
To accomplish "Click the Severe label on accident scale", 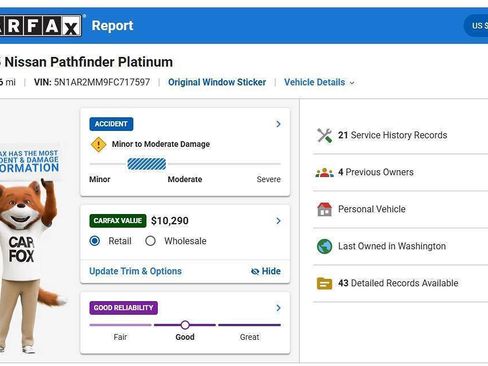I will coord(269,179).
